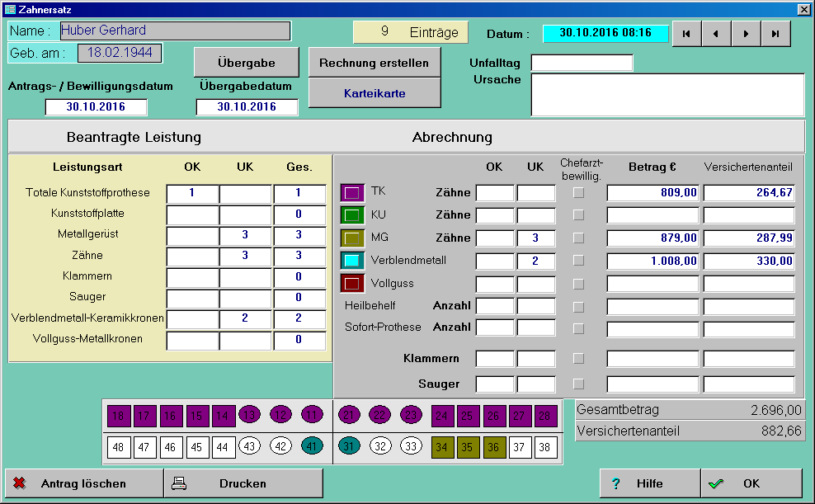Select upper tooth 21 in chart

click(350, 416)
